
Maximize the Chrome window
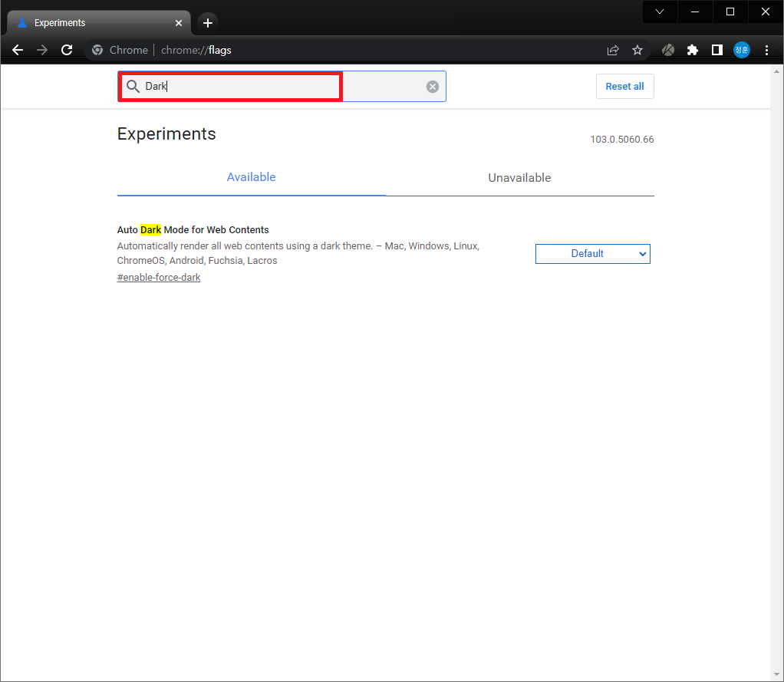(730, 12)
